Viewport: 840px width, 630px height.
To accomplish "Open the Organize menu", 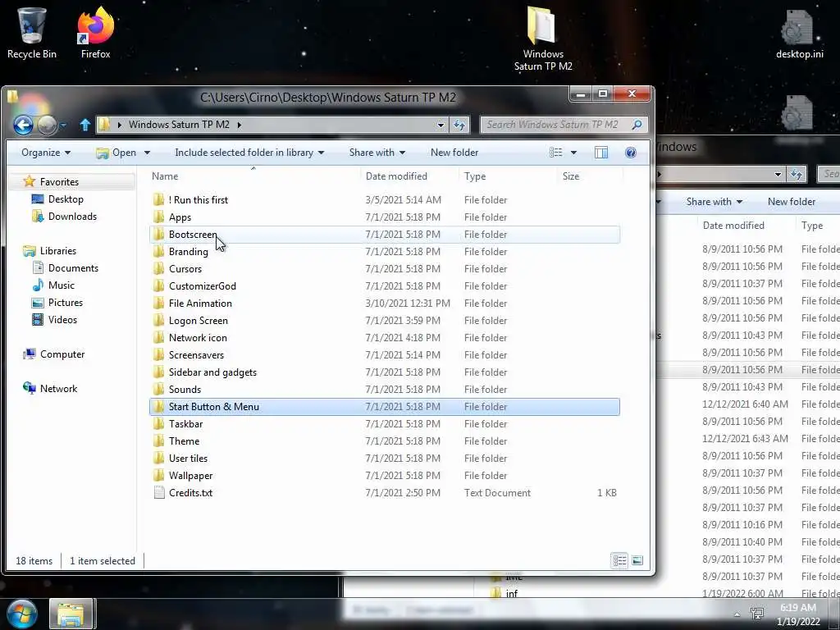I will pyautogui.click(x=46, y=153).
